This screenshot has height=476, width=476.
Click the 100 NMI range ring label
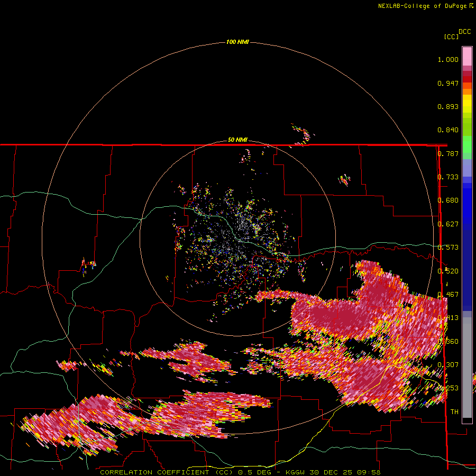click(x=237, y=42)
